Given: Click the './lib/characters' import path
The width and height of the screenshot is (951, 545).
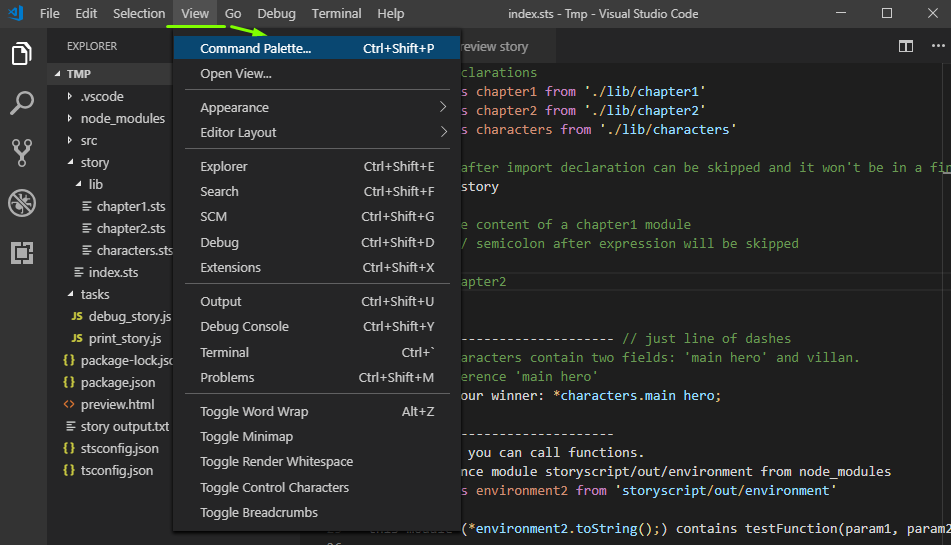Looking at the screenshot, I should [x=668, y=129].
